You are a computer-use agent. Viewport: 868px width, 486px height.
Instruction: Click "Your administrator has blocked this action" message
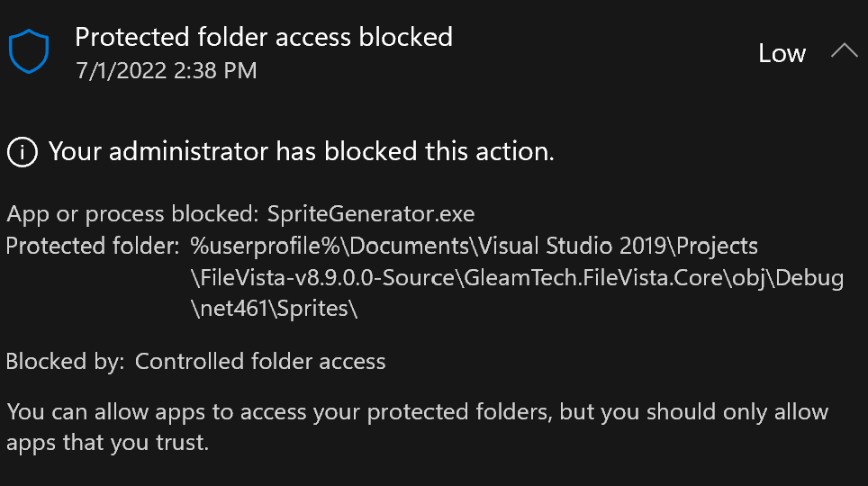pyautogui.click(x=301, y=151)
